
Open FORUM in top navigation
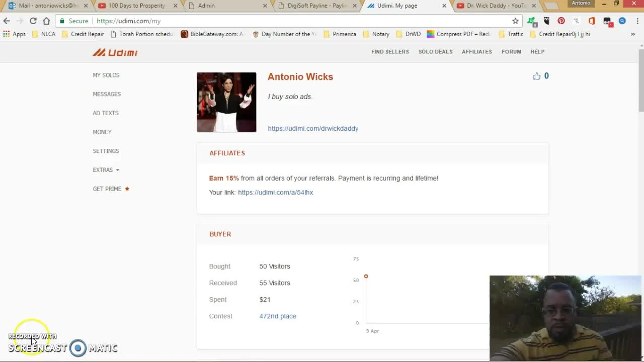(511, 52)
